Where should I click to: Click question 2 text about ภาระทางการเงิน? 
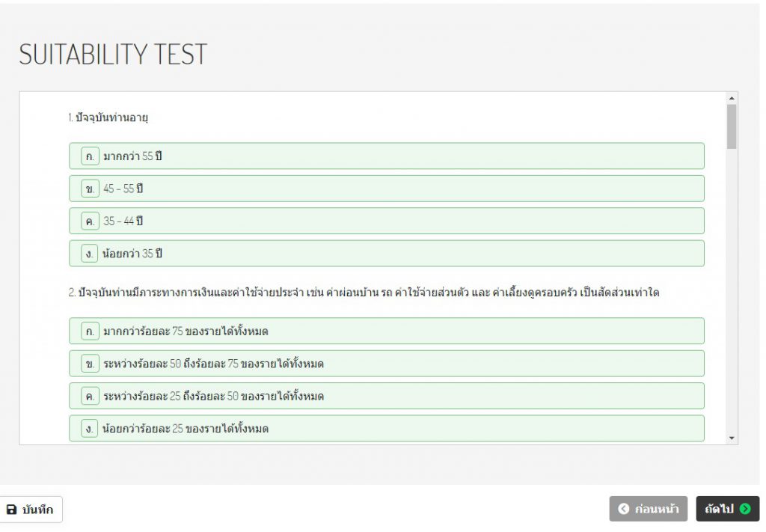coord(364,293)
